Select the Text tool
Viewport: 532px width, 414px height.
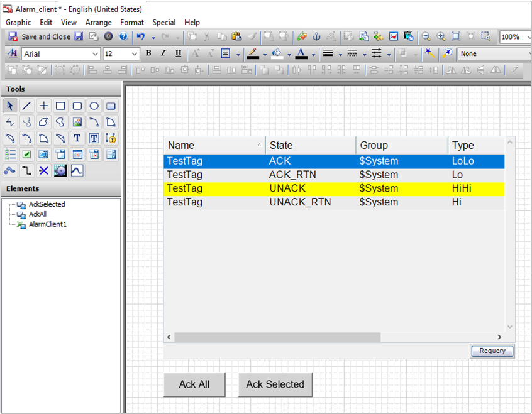click(76, 138)
